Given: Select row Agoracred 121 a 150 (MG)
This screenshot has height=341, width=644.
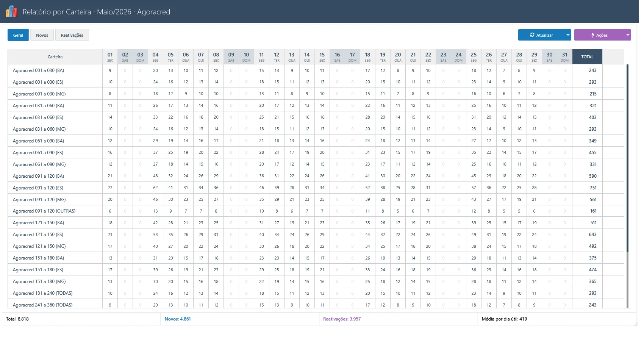Looking at the screenshot, I should point(316,246).
